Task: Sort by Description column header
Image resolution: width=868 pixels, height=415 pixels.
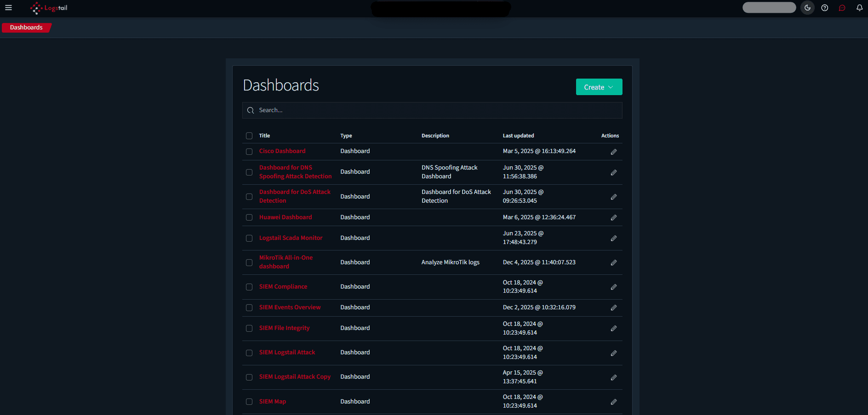Action: (x=435, y=136)
